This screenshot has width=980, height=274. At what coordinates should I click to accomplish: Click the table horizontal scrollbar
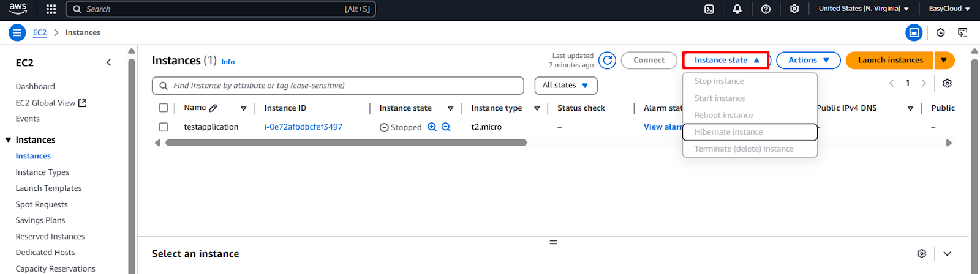click(346, 143)
